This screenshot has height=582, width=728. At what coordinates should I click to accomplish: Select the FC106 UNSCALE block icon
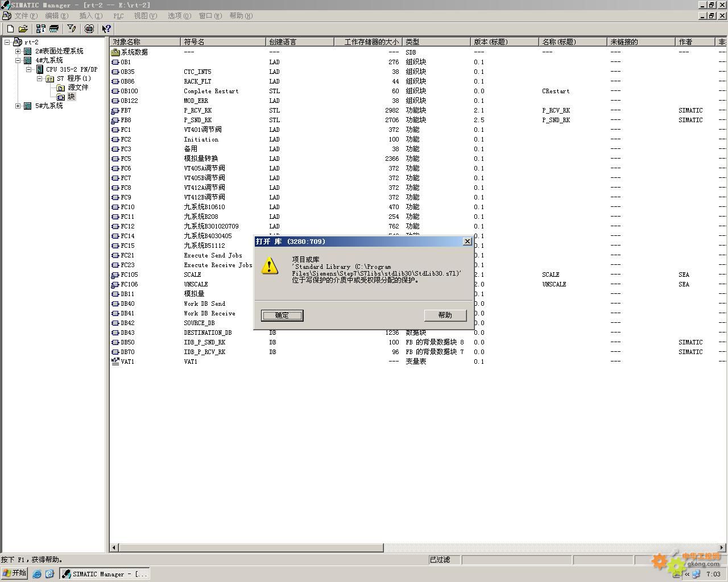coord(115,284)
